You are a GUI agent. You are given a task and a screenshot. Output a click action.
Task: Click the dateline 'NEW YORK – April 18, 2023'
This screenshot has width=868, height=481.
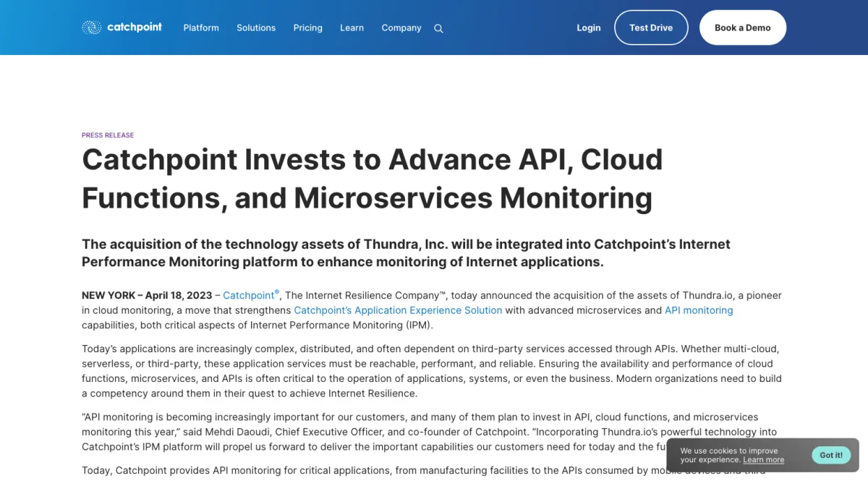(147, 295)
